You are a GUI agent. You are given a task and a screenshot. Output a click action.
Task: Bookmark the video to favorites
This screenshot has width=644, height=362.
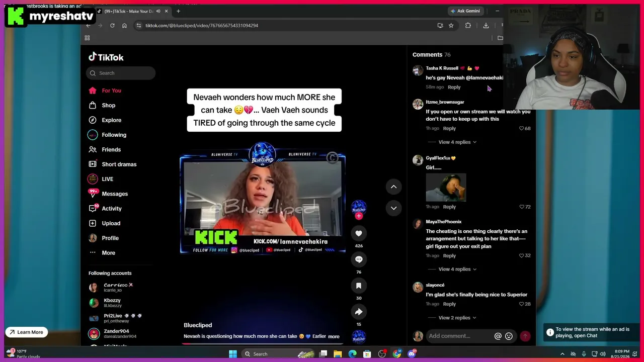(x=359, y=286)
